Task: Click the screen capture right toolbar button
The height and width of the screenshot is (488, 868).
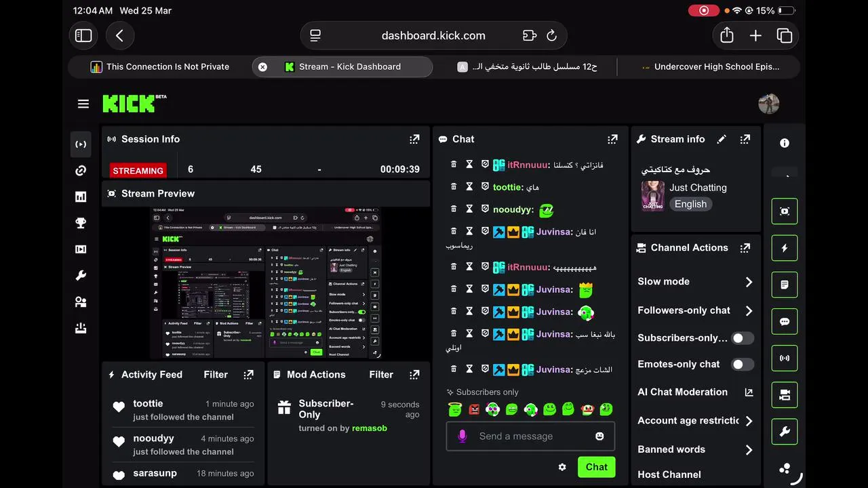Action: pyautogui.click(x=785, y=211)
